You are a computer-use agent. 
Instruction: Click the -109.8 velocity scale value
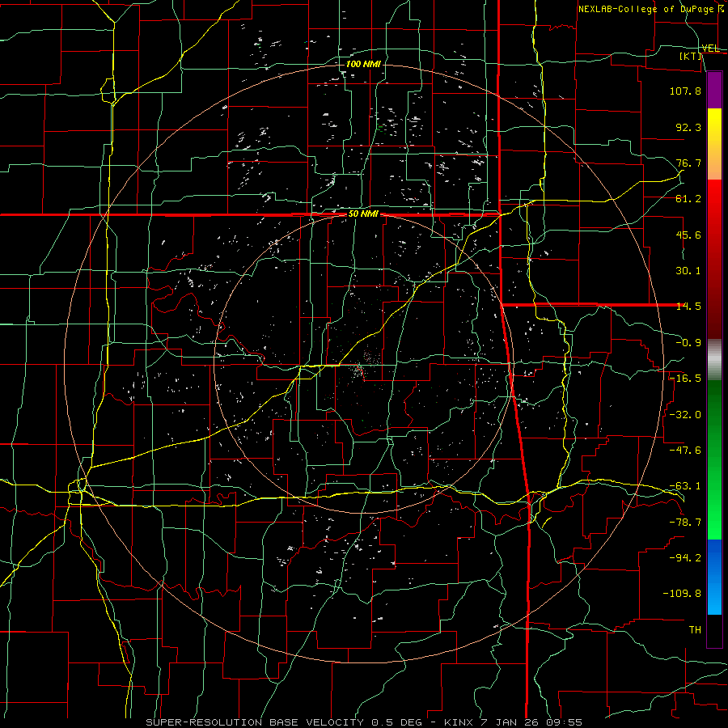[x=682, y=594]
